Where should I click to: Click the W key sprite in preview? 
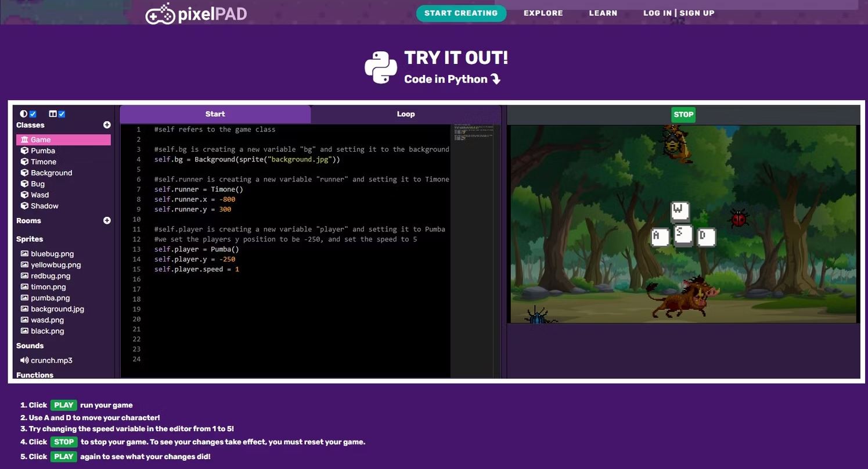(680, 211)
